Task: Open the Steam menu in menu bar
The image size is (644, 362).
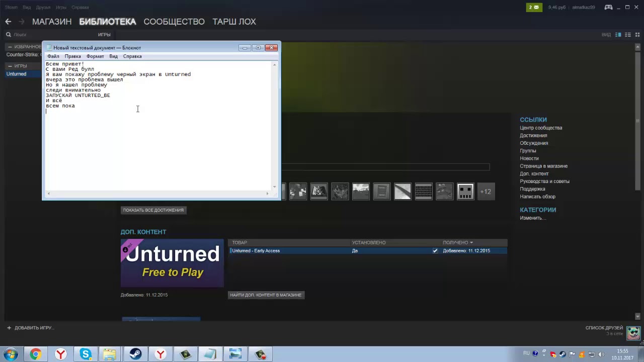Action: (11, 8)
